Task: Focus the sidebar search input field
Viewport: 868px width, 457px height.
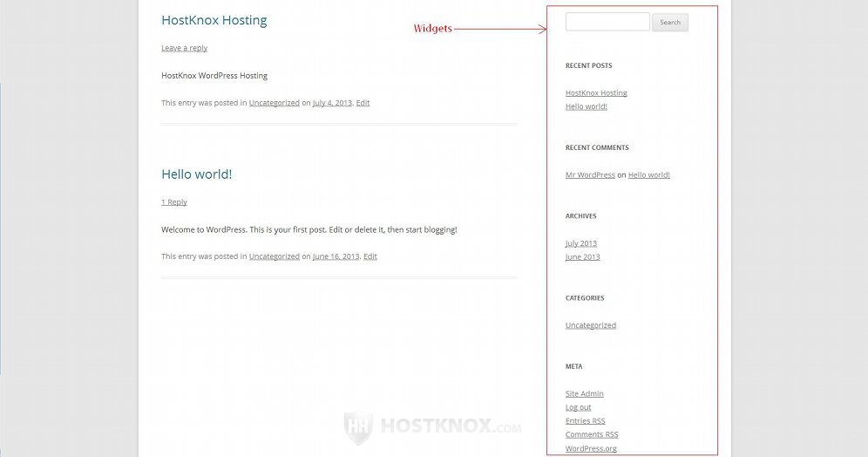Action: (x=607, y=22)
